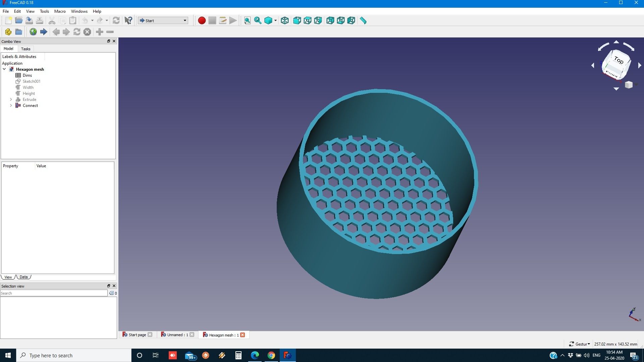Image resolution: width=644 pixels, height=362 pixels.
Task: Select Sketch001 in the model tree
Action: [x=32, y=81]
